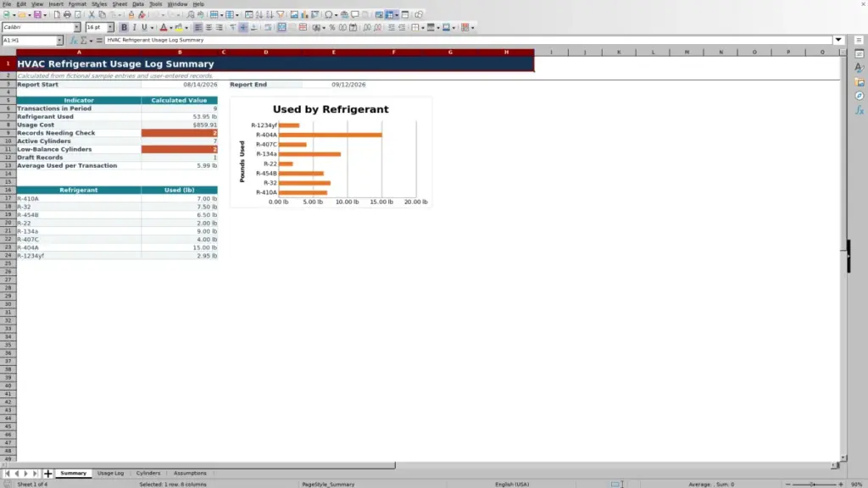This screenshot has height=488, width=868.
Task: Open the sidebar Properties deck
Action: pos(860,53)
